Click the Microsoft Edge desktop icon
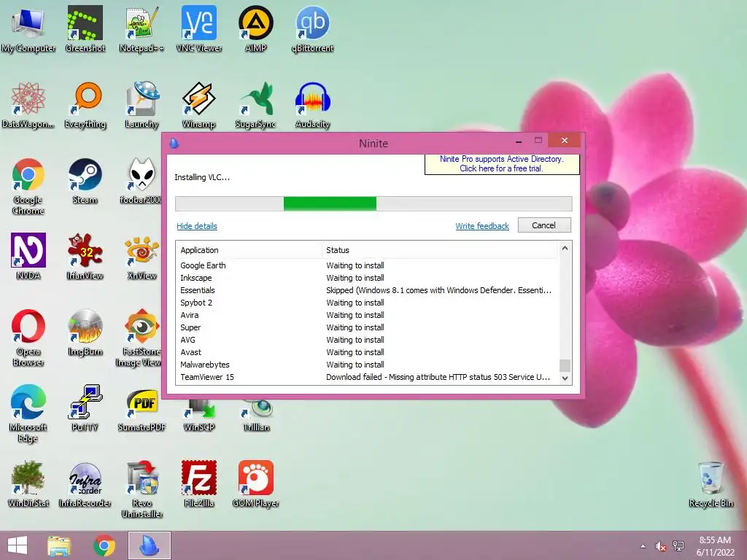Screen dimensions: 747x560 point(28,413)
